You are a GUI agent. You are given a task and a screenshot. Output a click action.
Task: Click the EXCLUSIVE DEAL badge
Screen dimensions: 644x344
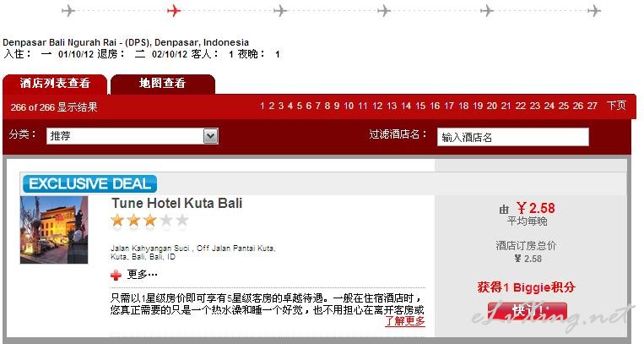(90, 184)
